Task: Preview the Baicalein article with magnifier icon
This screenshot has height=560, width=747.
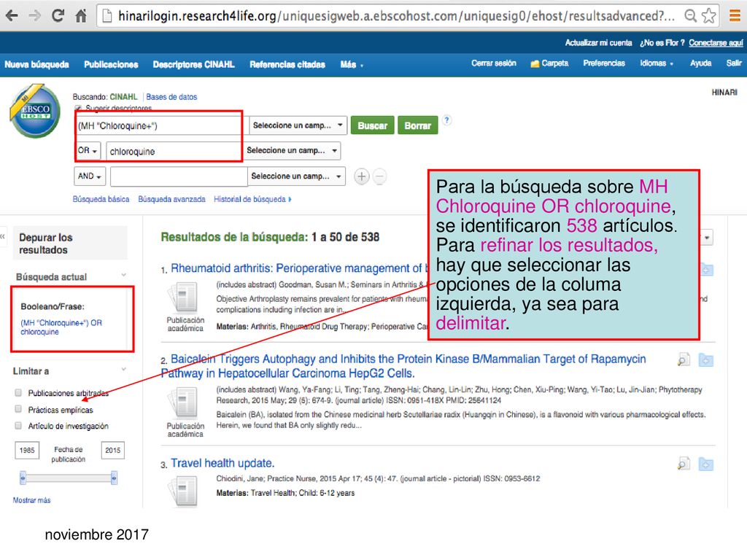Action: click(x=684, y=359)
